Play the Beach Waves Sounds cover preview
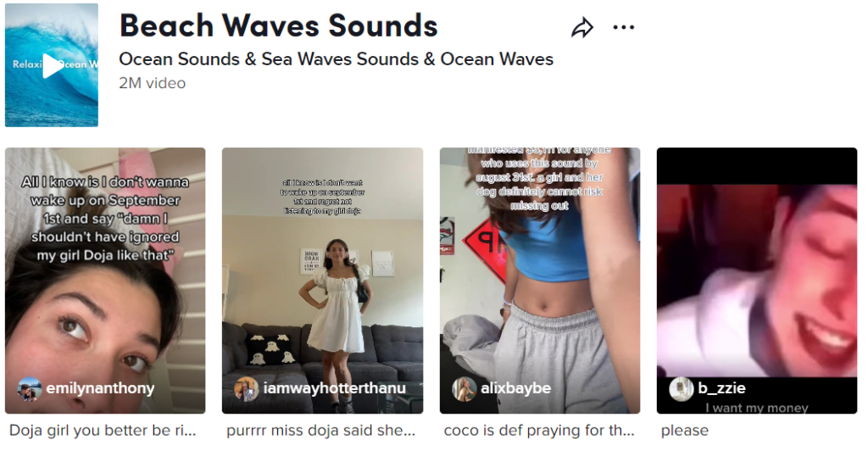Image resolution: width=868 pixels, height=451 pixels. point(52,65)
